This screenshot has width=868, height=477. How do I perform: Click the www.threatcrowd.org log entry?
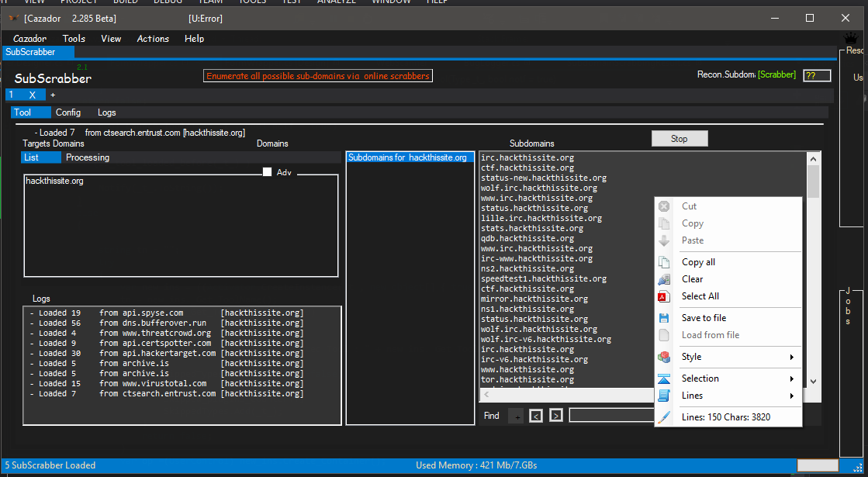[166, 334]
